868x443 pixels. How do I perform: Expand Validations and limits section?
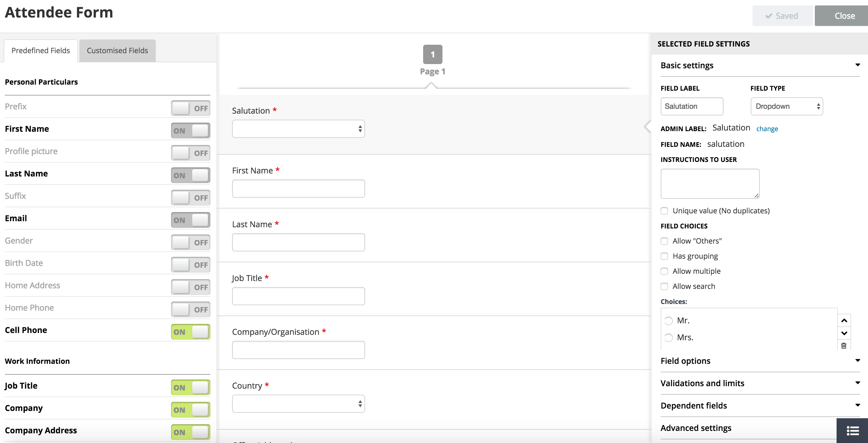[x=857, y=383]
